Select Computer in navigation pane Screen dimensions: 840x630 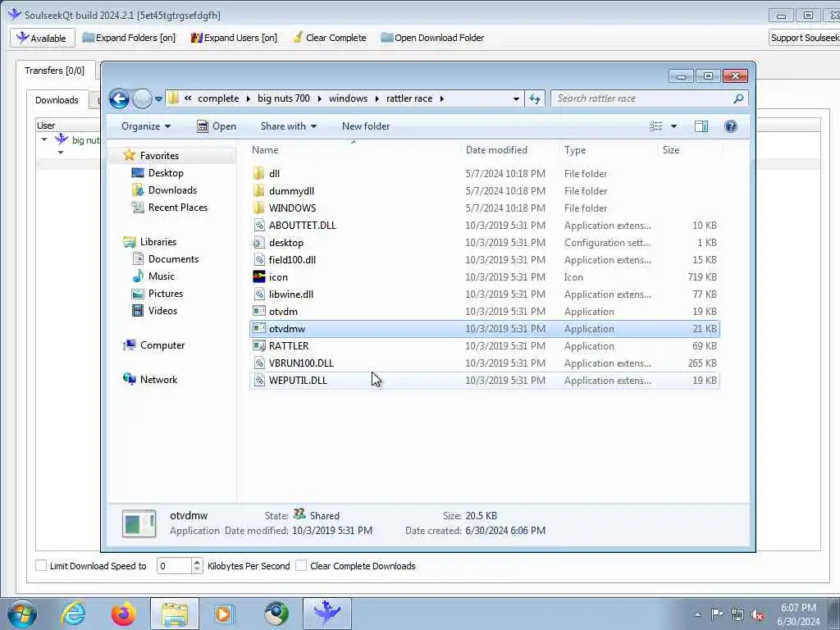162,345
